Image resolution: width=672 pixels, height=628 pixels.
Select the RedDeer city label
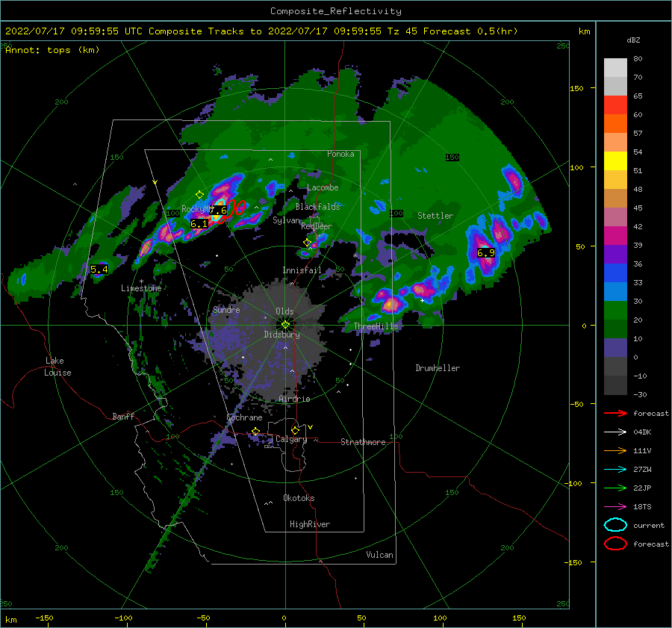tap(317, 226)
